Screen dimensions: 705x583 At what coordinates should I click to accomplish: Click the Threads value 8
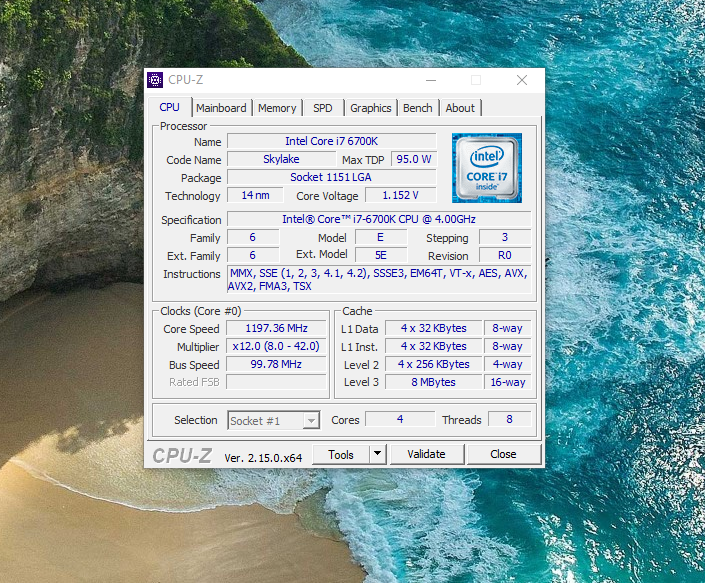tap(509, 419)
